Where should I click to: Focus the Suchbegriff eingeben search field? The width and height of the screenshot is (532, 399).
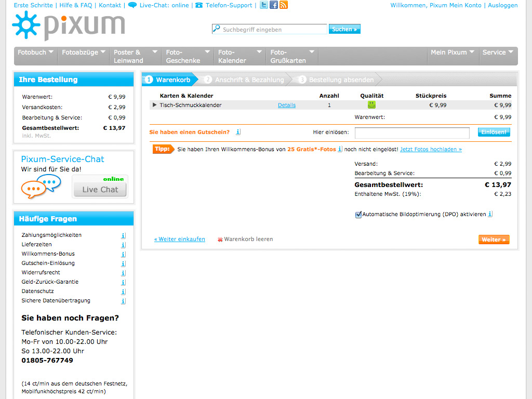coord(270,29)
